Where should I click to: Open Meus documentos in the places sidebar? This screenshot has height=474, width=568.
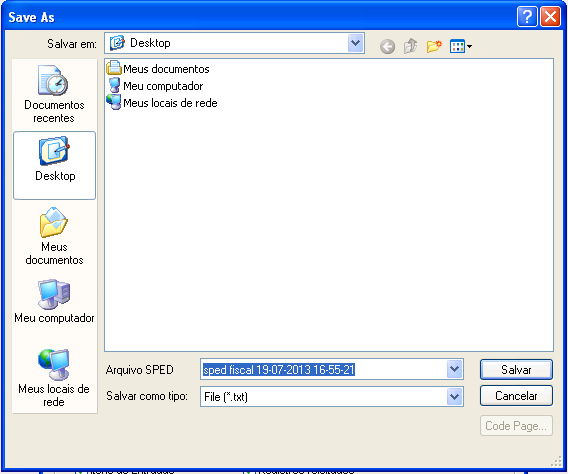tap(54, 236)
